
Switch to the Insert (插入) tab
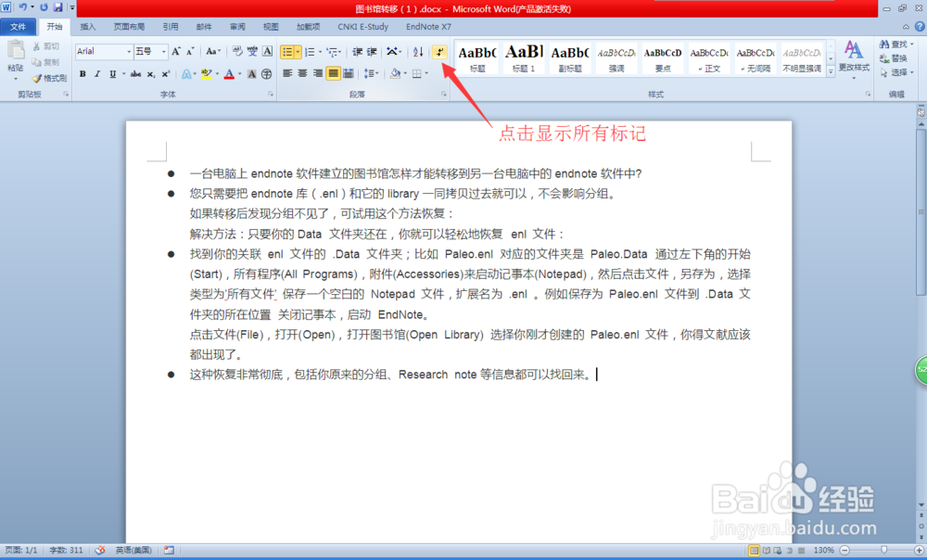[x=87, y=27]
